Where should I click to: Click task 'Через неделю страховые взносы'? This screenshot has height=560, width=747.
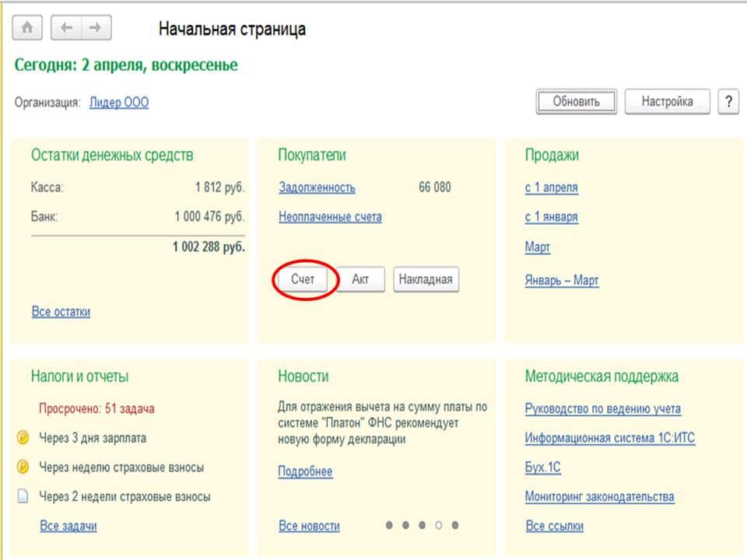pos(121,467)
